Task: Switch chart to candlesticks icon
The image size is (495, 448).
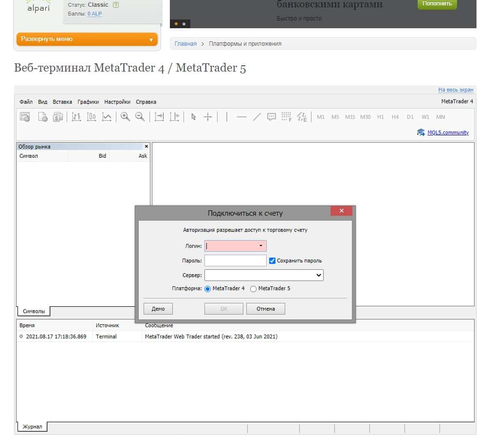Action: click(91, 117)
